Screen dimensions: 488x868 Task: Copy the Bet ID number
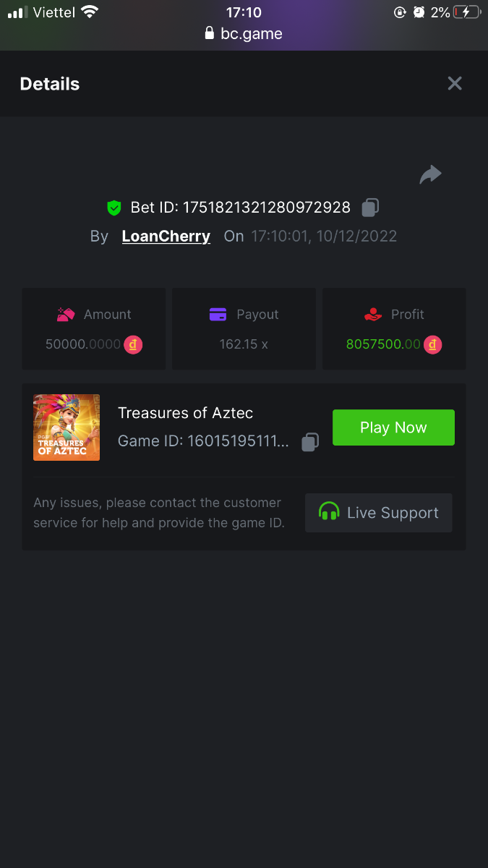click(370, 208)
